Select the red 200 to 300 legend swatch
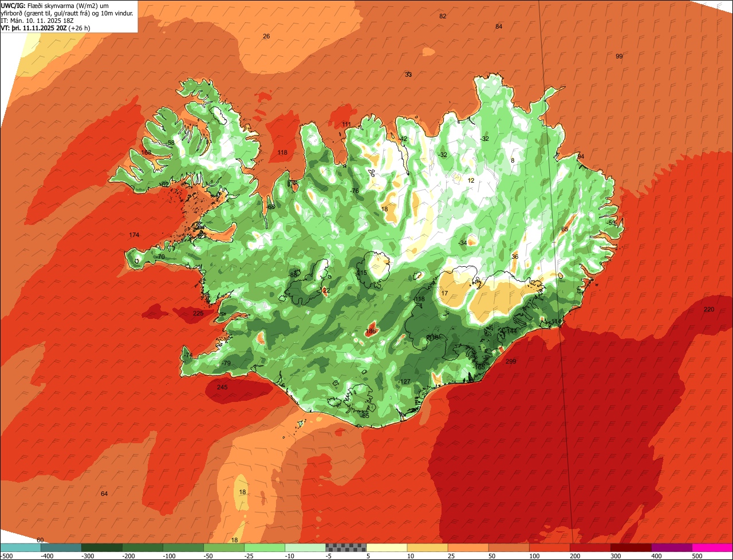 (590, 547)
